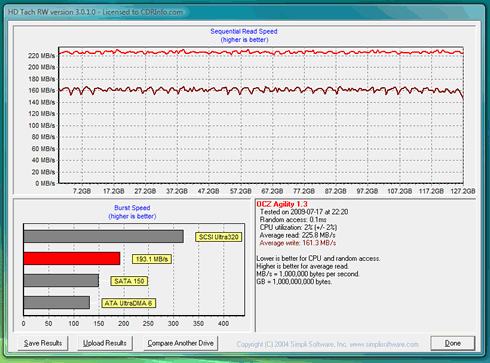The width and height of the screenshot is (490, 363).
Task: Click the 67.2GB axis label
Action: click(272, 191)
